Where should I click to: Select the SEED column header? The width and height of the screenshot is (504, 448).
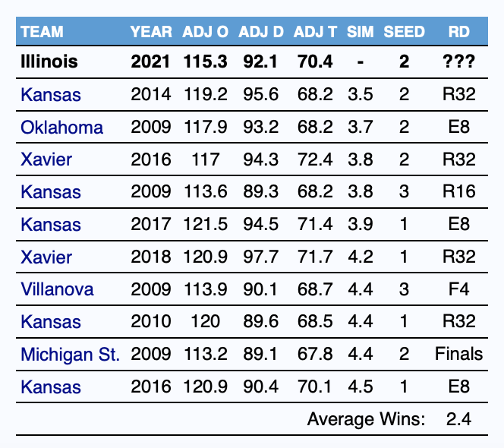pyautogui.click(x=404, y=32)
